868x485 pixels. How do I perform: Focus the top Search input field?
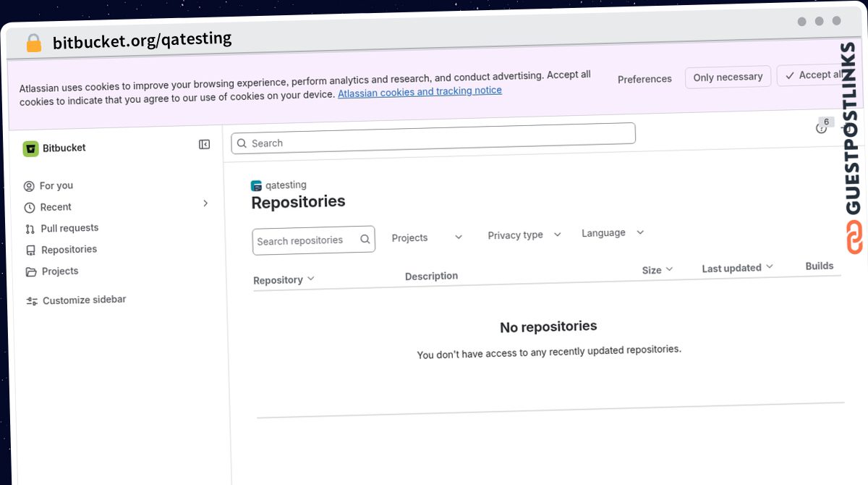433,138
